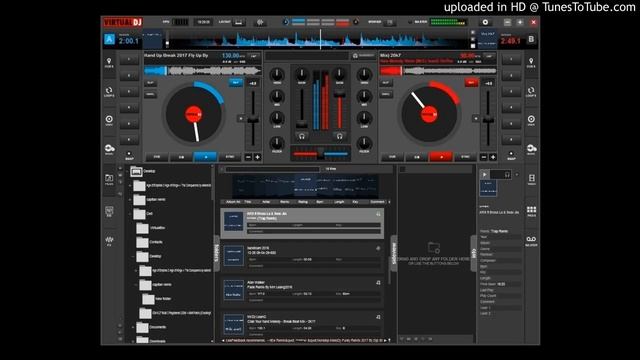The height and width of the screenshot is (360, 640).
Task: Click the pause/stutter button on deck A
Action: [x=181, y=157]
